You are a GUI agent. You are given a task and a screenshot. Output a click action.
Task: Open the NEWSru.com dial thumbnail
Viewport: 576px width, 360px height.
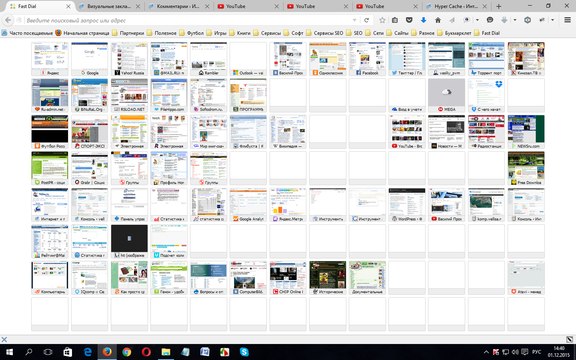(526, 132)
